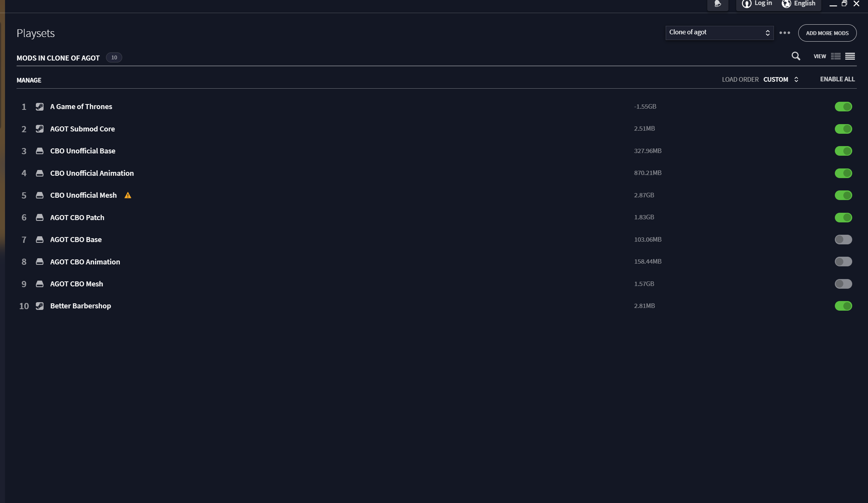Click the Log in link
868x503 pixels.
click(763, 3)
